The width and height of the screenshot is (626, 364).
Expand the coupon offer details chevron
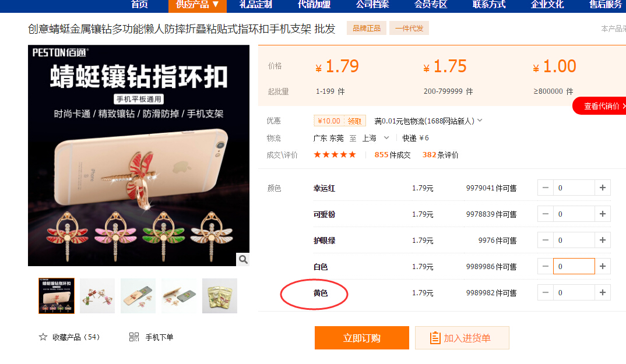coord(480,120)
